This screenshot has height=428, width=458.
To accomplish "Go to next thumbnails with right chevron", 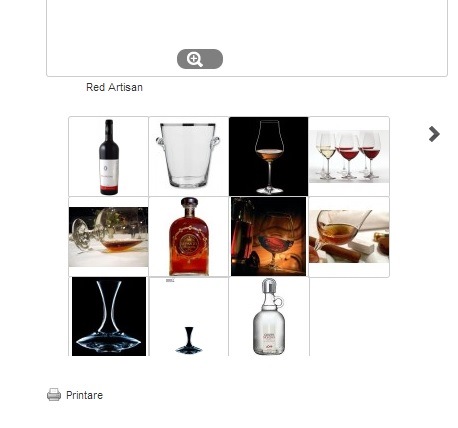I will 434,134.
